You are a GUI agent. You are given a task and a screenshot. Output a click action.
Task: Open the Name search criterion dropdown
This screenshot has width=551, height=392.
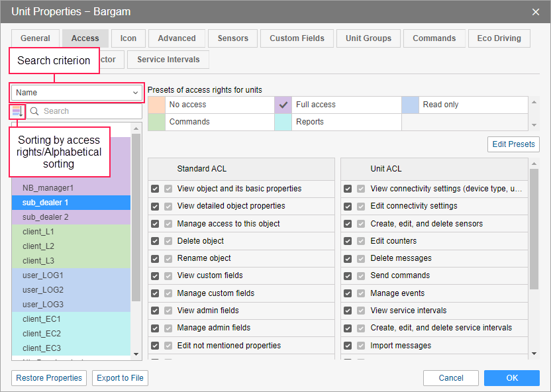pos(77,93)
